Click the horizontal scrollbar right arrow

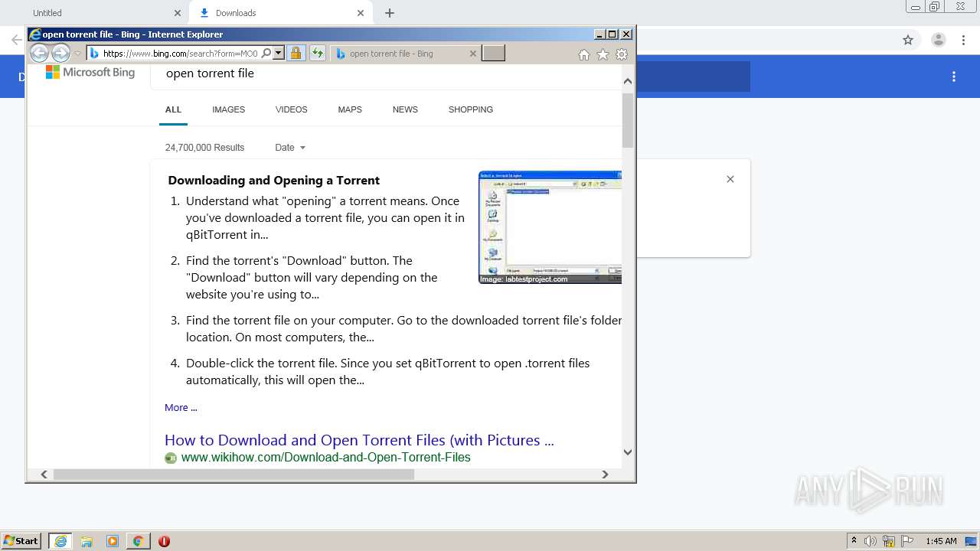click(605, 474)
